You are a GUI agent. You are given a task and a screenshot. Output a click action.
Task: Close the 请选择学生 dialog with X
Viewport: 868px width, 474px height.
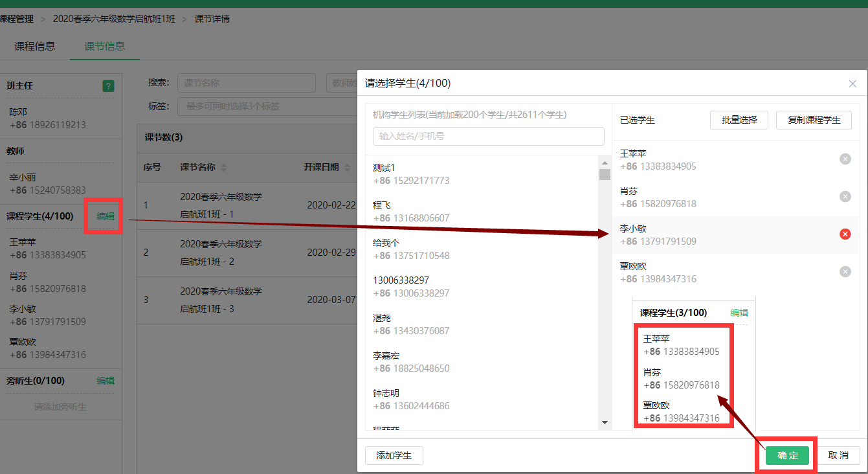852,84
